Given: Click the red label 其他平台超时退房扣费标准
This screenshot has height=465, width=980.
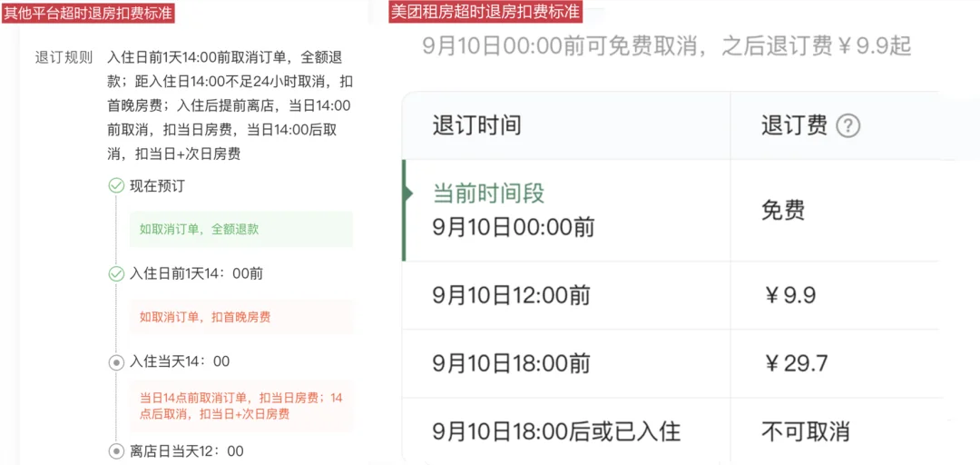Looking at the screenshot, I should tap(87, 13).
